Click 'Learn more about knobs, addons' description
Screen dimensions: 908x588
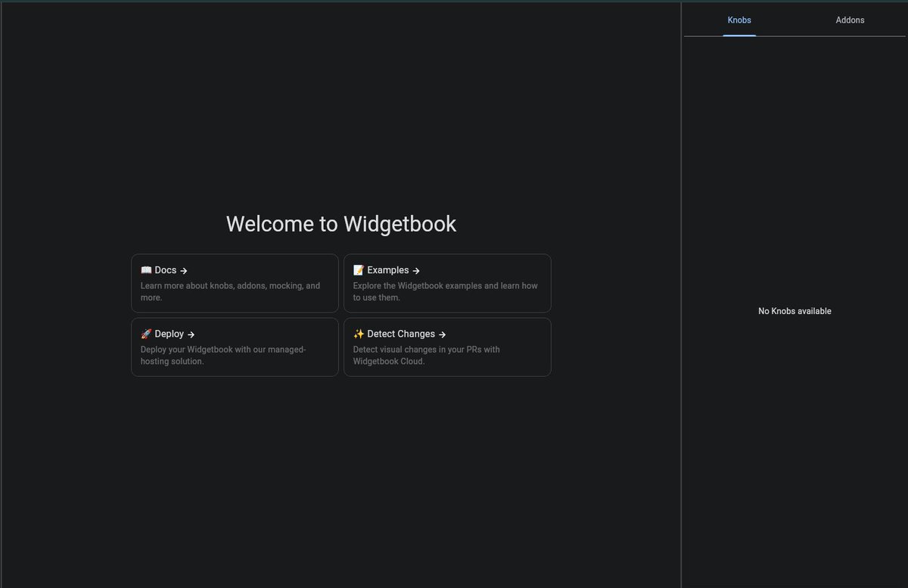coord(230,291)
